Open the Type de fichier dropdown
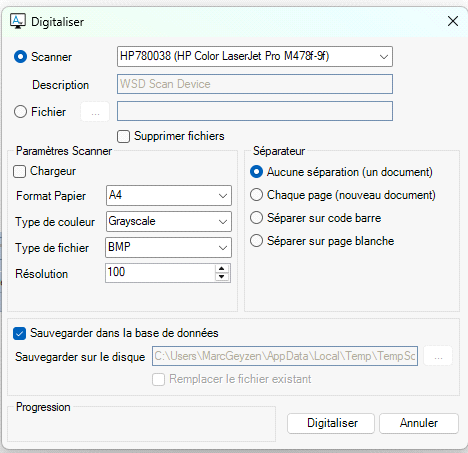 pyautogui.click(x=168, y=247)
